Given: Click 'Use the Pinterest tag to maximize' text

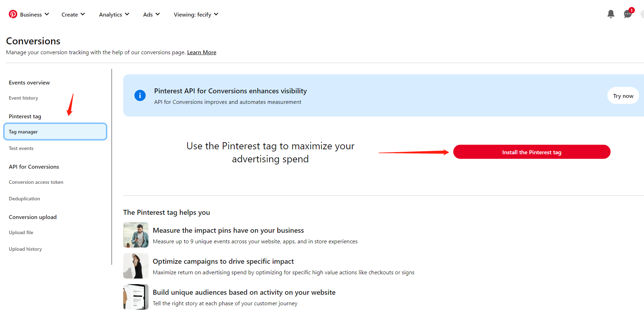Looking at the screenshot, I should click(x=270, y=152).
